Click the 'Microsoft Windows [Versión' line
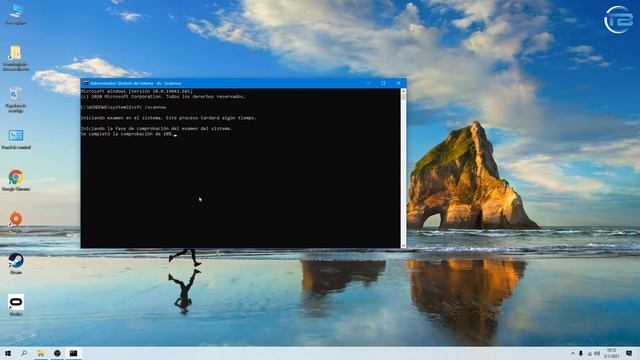The image size is (640, 360). 137,91
